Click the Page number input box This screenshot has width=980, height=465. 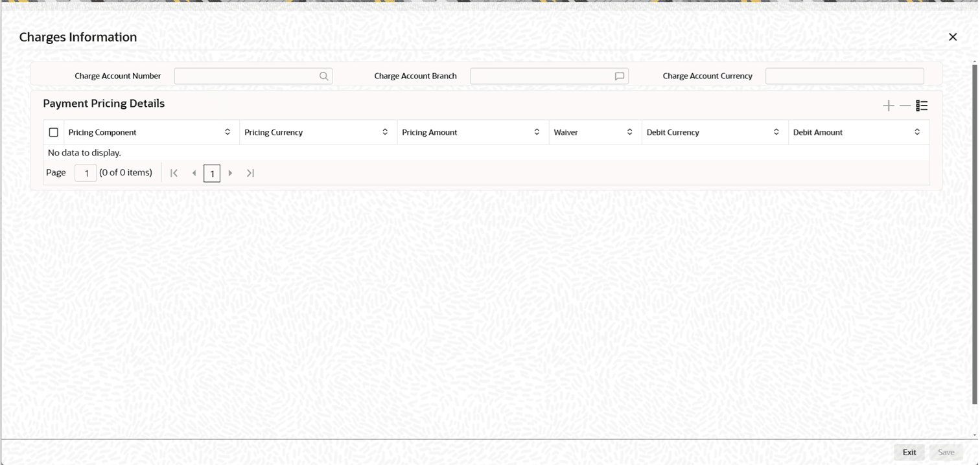click(x=86, y=173)
